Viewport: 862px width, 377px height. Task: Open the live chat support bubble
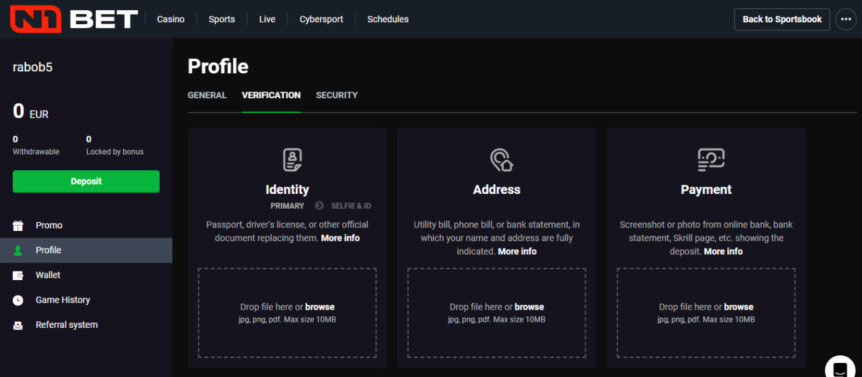tap(840, 367)
